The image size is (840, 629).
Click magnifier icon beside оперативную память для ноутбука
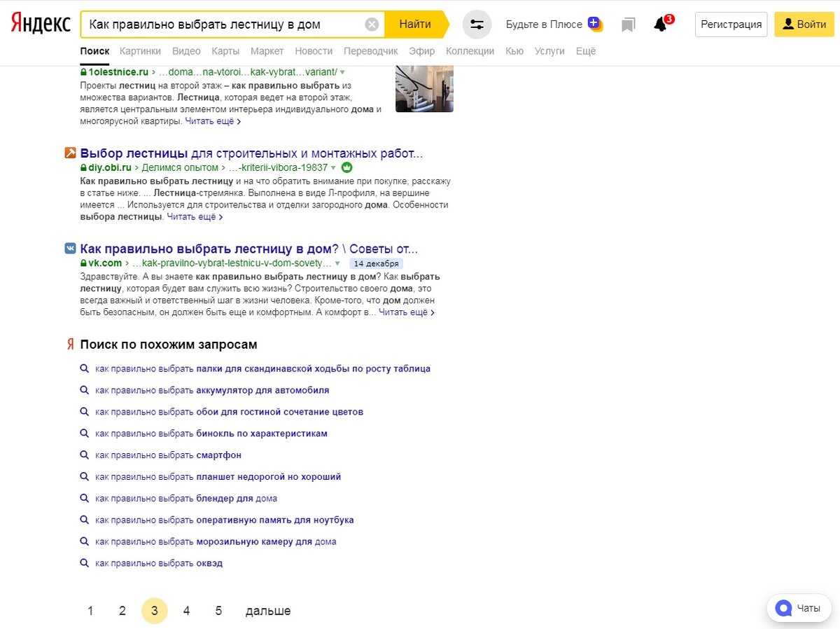[x=84, y=520]
